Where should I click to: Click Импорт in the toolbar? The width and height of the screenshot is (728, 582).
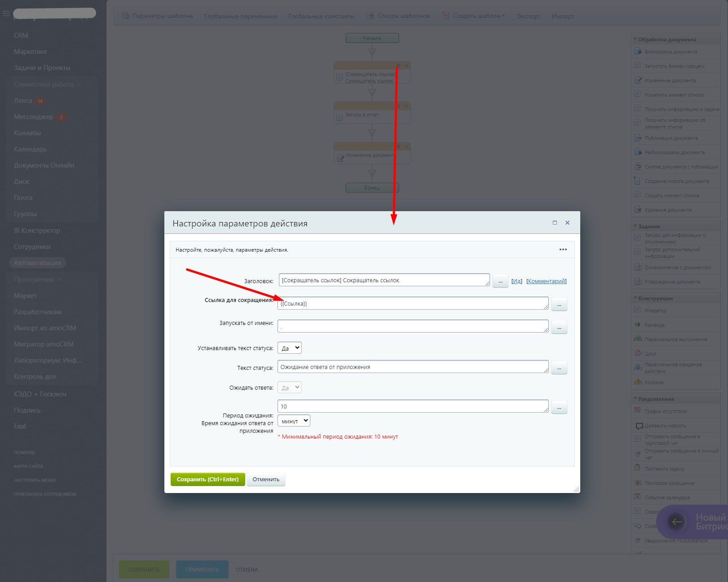(x=563, y=16)
